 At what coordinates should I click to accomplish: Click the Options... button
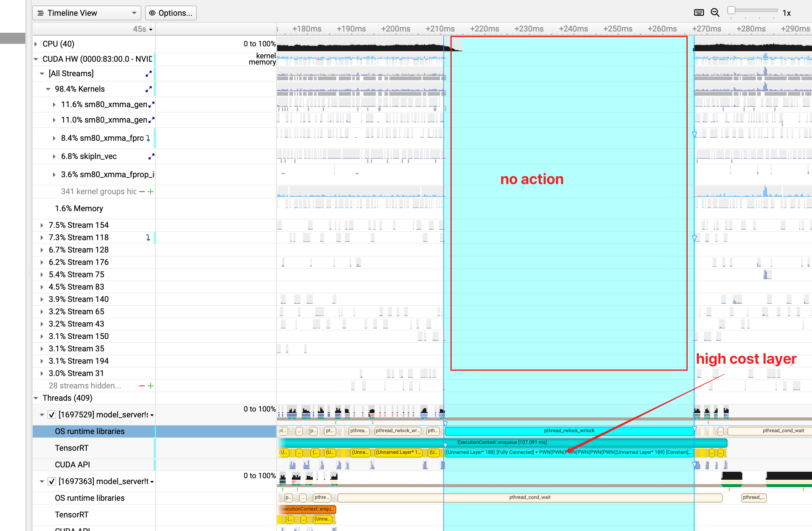pos(171,13)
